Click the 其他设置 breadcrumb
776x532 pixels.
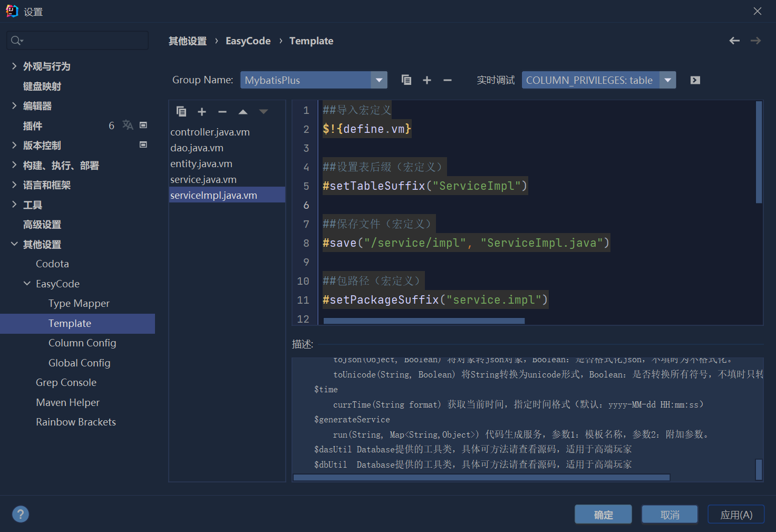coord(188,41)
